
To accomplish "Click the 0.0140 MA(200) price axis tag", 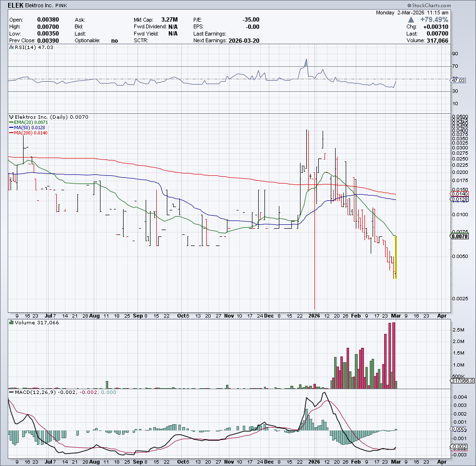I will (x=459, y=194).
